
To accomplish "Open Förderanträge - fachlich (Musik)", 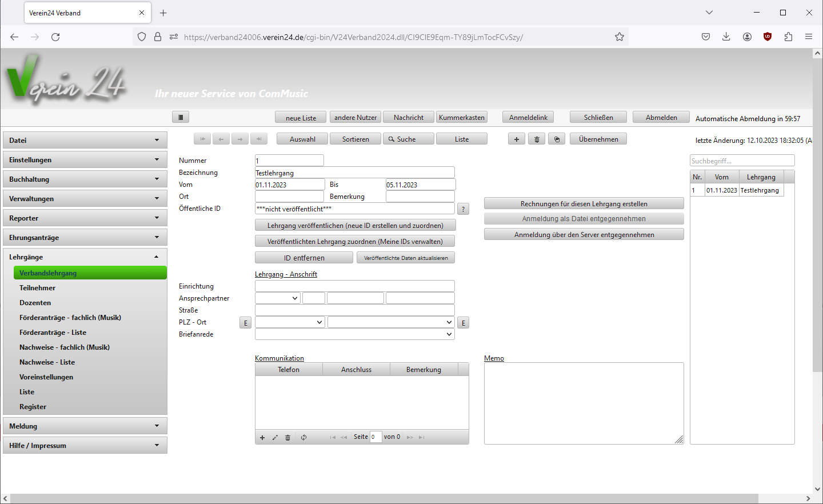I will (70, 317).
